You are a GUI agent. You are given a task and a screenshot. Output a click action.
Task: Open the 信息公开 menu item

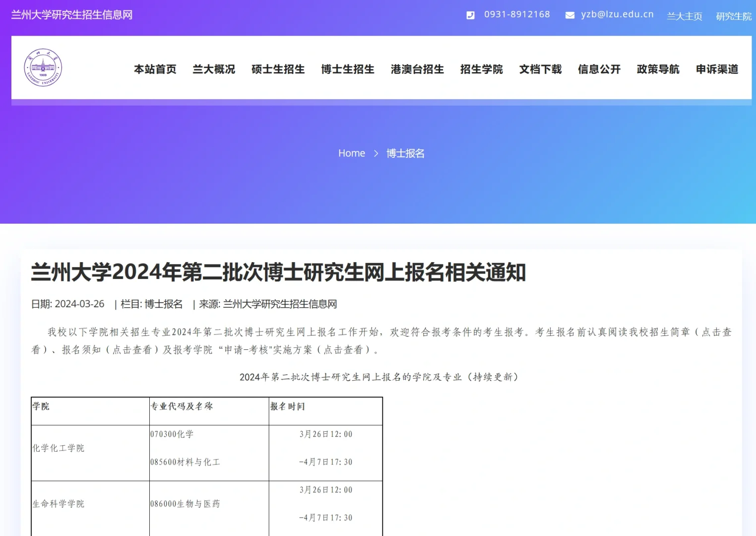(x=599, y=69)
